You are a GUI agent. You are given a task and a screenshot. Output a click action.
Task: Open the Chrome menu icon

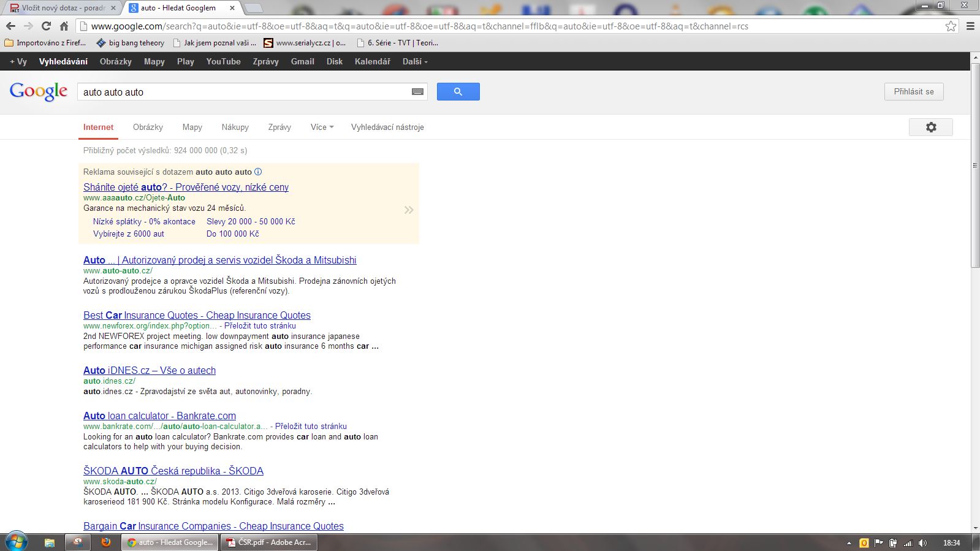click(970, 26)
